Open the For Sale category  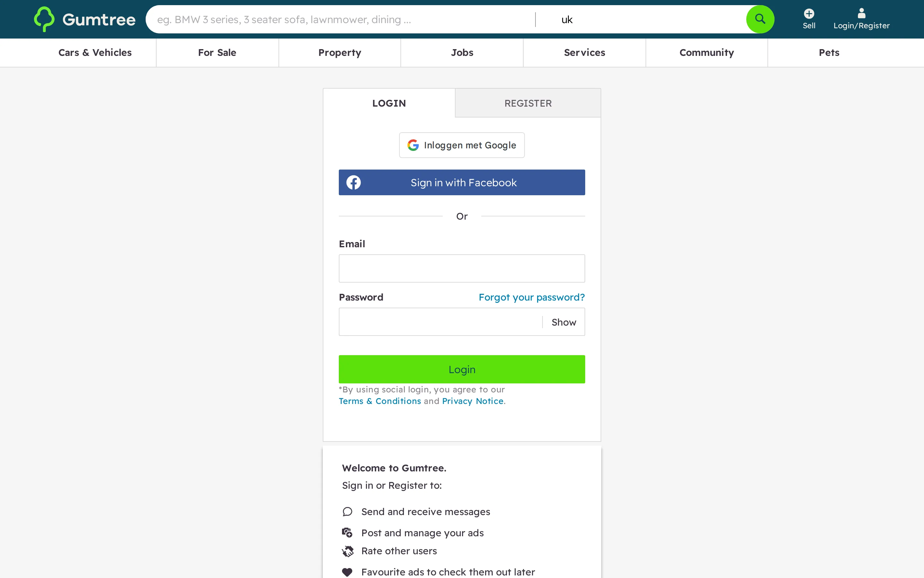[217, 53]
